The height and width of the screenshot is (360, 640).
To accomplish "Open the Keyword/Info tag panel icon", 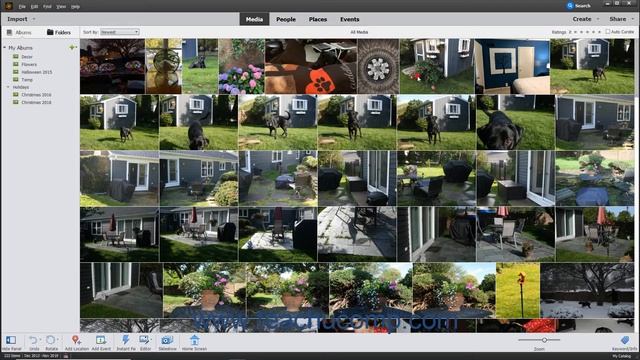I will click(625, 340).
